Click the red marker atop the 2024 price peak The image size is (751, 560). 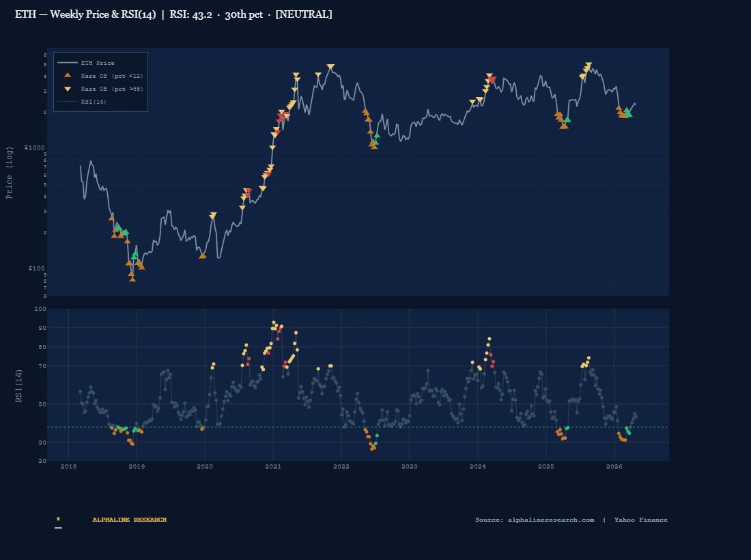coord(492,78)
